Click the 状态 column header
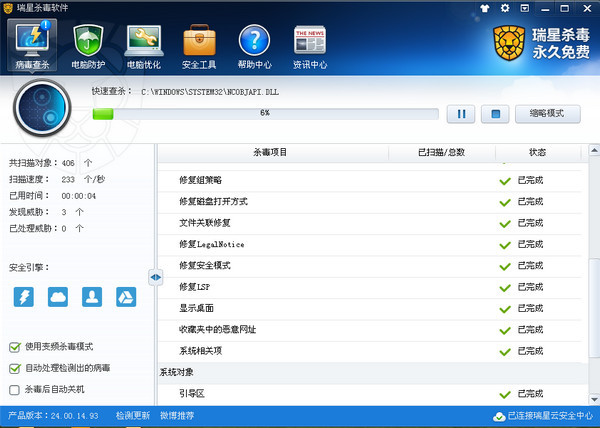Screen dimensions: 600x428 pyautogui.click(x=538, y=152)
